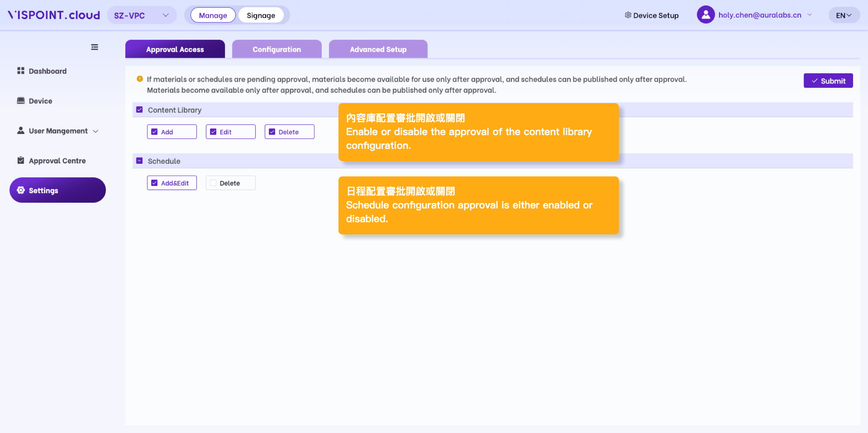Click the User Management person icon
Screen dimensions: 868x433
[21, 131]
